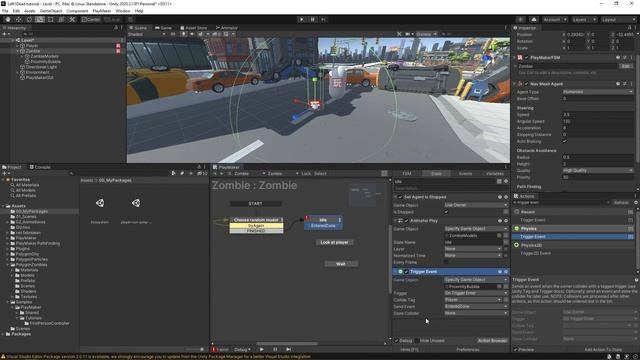Image resolution: width=640 pixels, height=360 pixels.
Task: Open the GameObject menu
Action: pyautogui.click(x=51, y=11)
